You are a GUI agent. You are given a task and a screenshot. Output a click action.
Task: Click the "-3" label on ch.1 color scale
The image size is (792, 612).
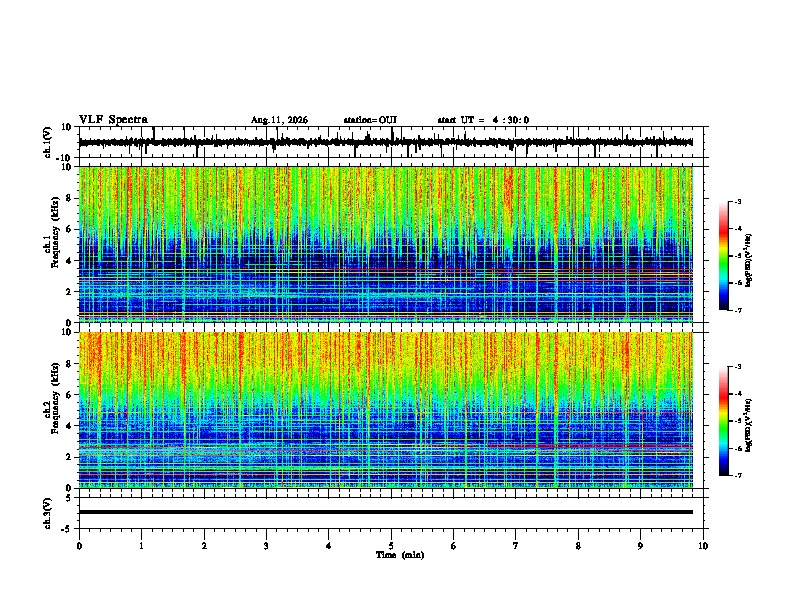(738, 201)
